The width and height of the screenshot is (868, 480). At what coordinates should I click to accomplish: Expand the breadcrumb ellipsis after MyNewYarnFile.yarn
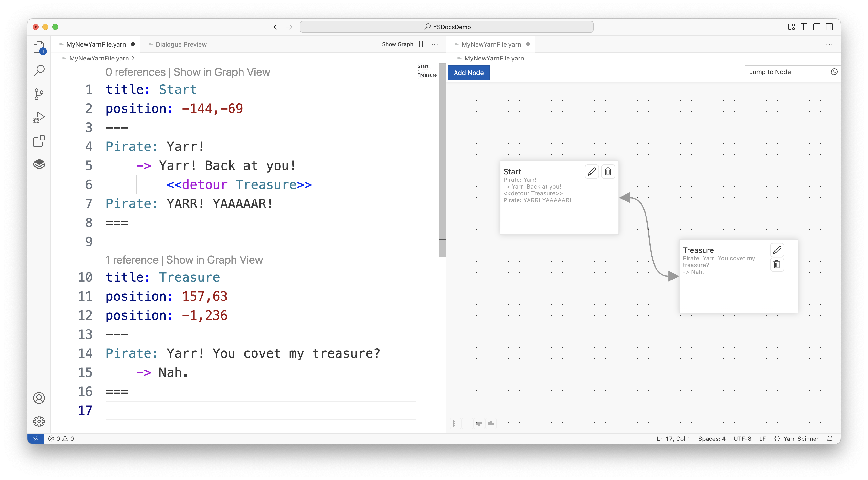pos(139,58)
